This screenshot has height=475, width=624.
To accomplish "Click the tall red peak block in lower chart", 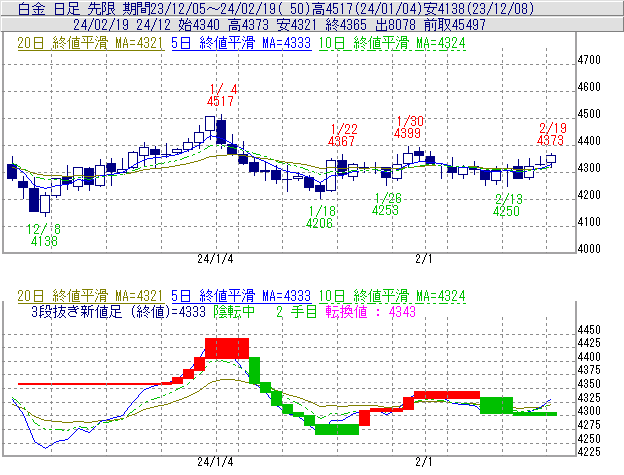I will (x=227, y=348).
